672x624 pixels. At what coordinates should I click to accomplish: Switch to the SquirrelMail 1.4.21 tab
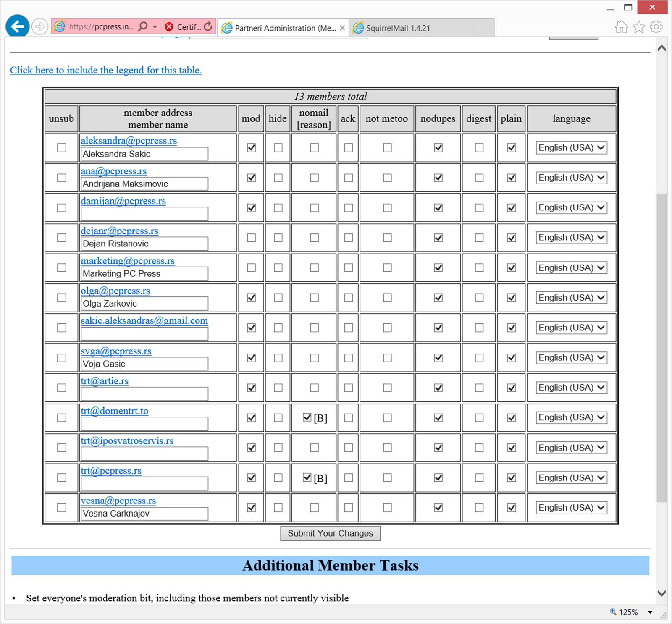coord(397,28)
